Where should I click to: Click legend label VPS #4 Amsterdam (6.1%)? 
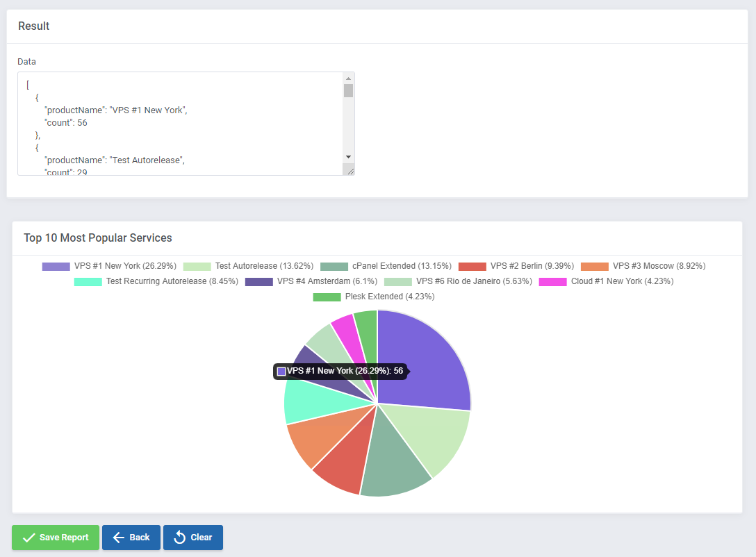pyautogui.click(x=327, y=281)
